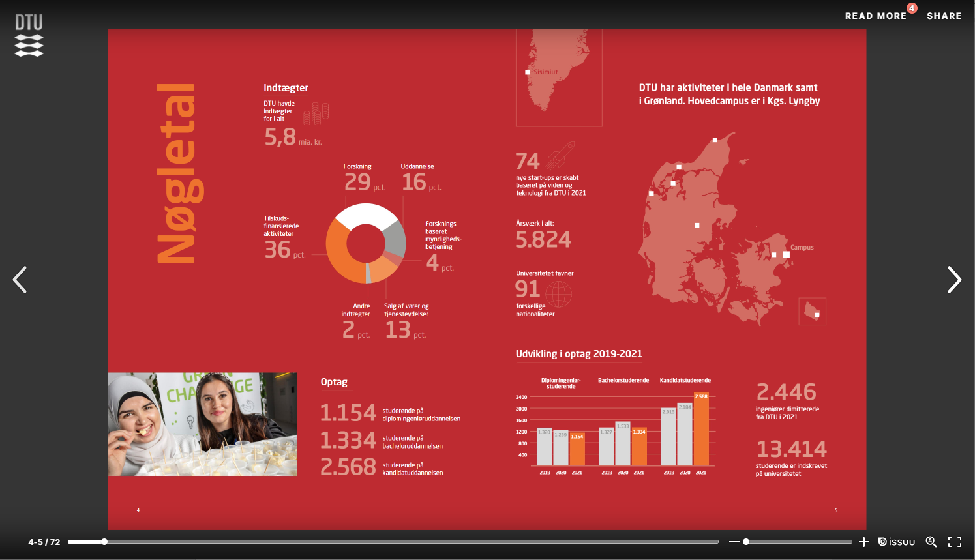Click the zoom out minus icon
This screenshot has width=975, height=560.
pos(734,542)
